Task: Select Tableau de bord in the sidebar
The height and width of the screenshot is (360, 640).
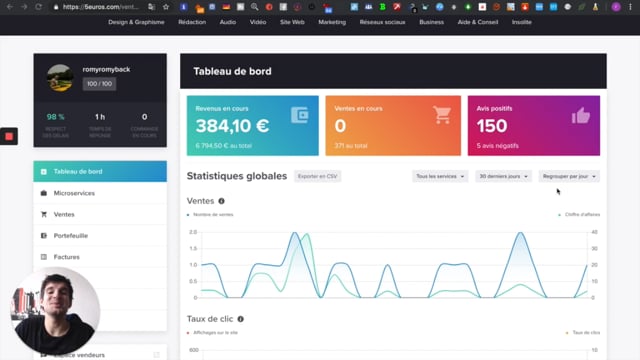Action: tap(100, 171)
